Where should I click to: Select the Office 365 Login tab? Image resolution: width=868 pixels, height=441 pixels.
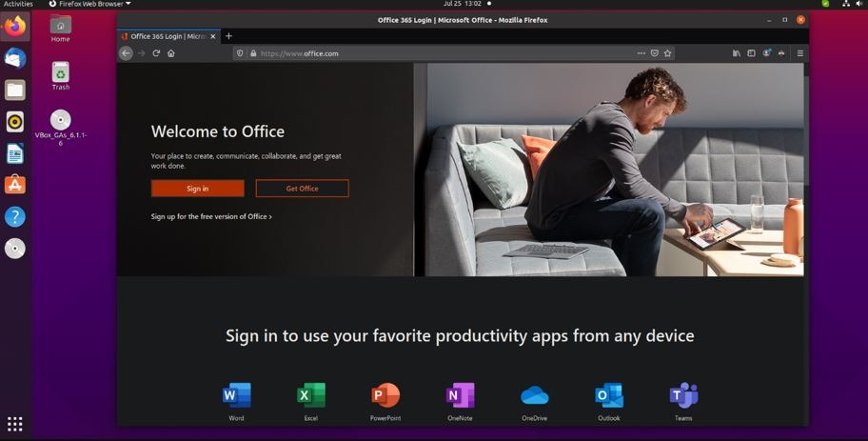pos(168,36)
